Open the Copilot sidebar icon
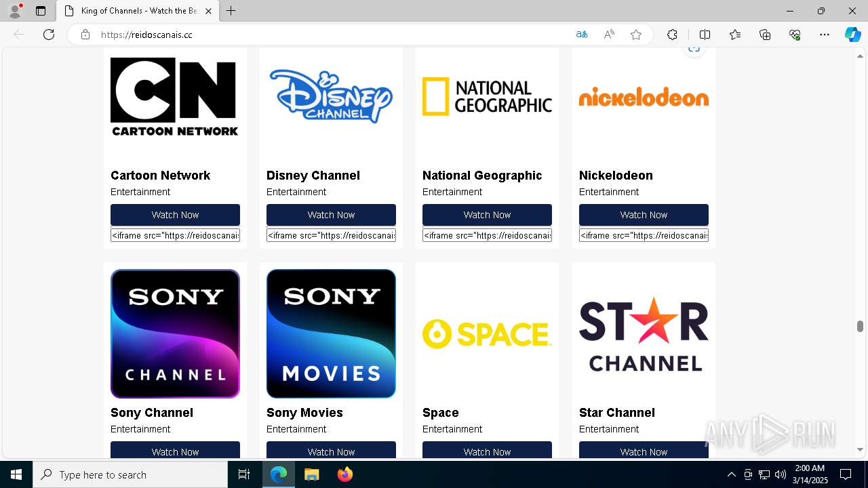 click(x=852, y=35)
